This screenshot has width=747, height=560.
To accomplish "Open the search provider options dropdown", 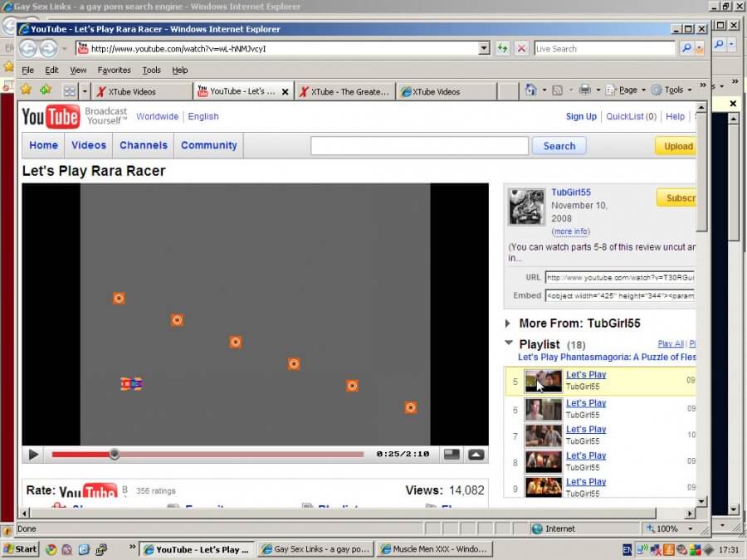I will coord(700,48).
